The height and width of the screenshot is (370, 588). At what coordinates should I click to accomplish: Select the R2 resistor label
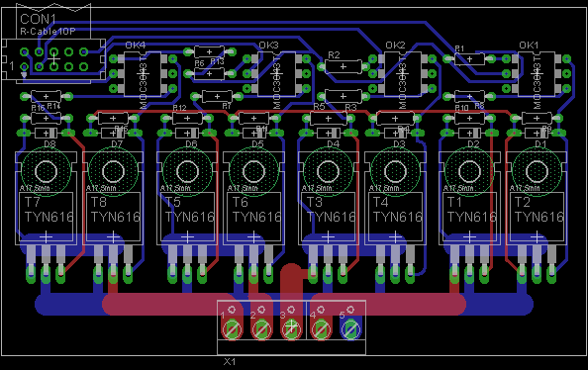pyautogui.click(x=334, y=55)
